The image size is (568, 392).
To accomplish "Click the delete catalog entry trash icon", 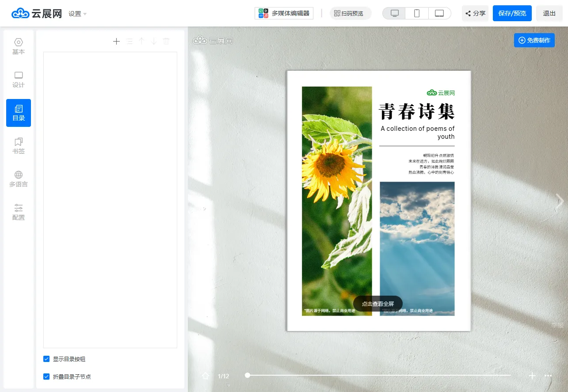I will (166, 42).
